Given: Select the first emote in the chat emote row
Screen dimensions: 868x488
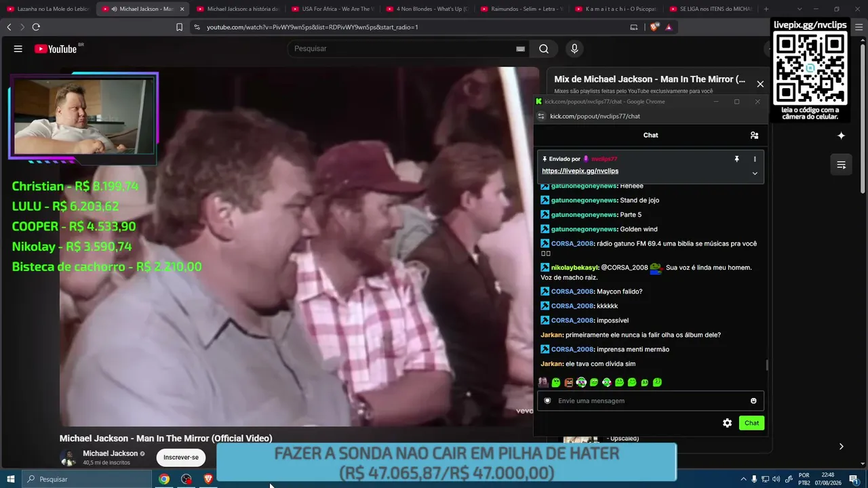Looking at the screenshot, I should pos(543,382).
